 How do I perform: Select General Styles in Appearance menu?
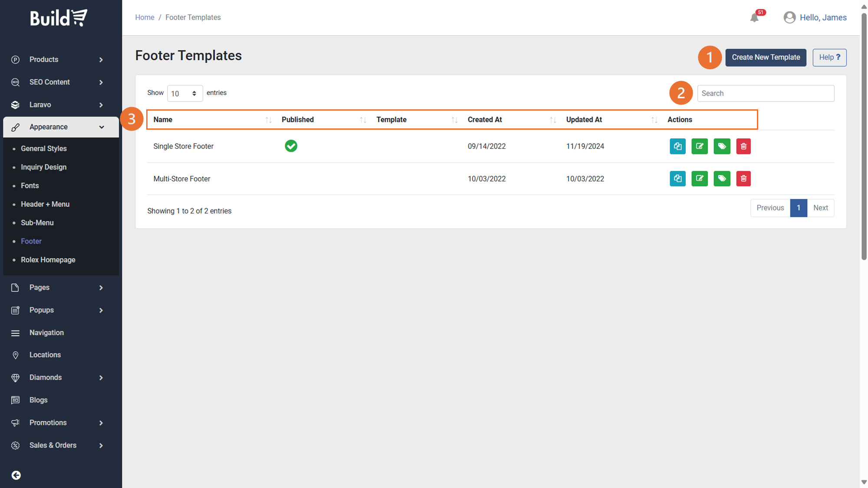coord(44,148)
